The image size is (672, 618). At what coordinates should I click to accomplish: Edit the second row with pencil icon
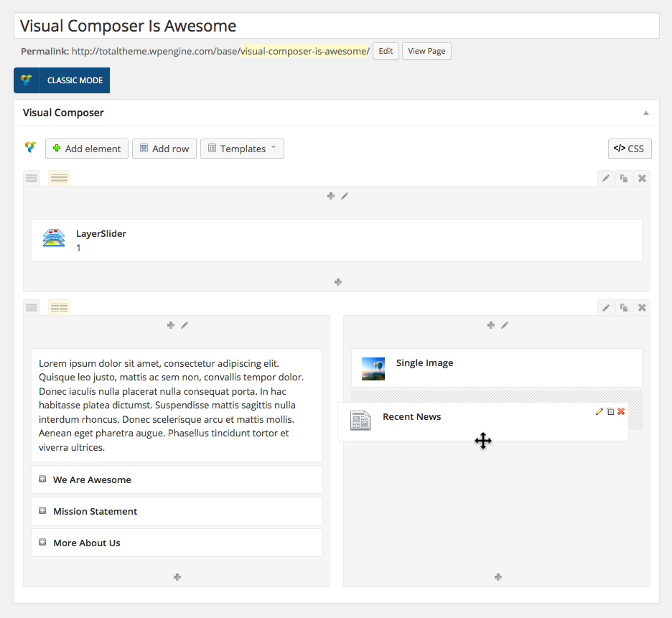click(x=605, y=308)
